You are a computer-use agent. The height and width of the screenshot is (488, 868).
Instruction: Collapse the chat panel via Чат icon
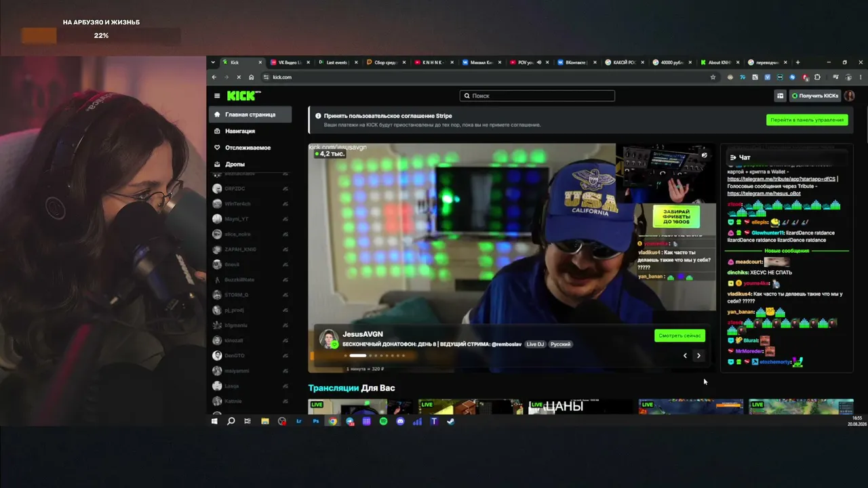click(733, 157)
